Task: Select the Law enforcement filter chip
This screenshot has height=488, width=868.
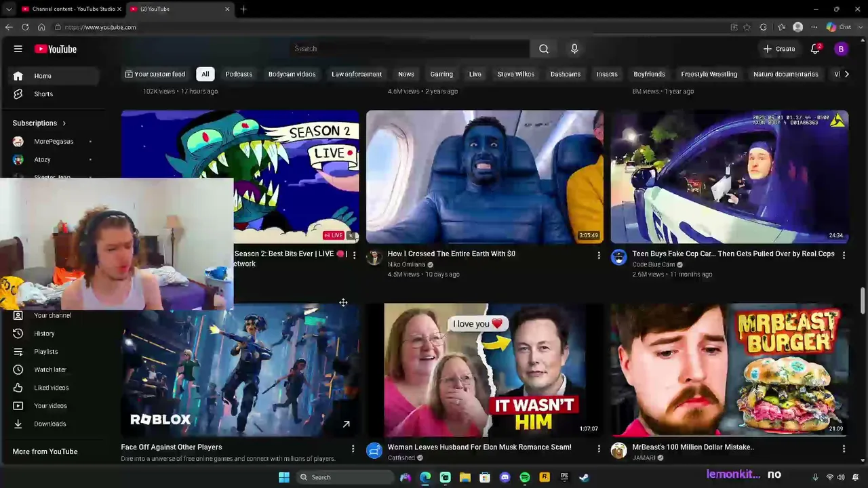Action: [357, 74]
